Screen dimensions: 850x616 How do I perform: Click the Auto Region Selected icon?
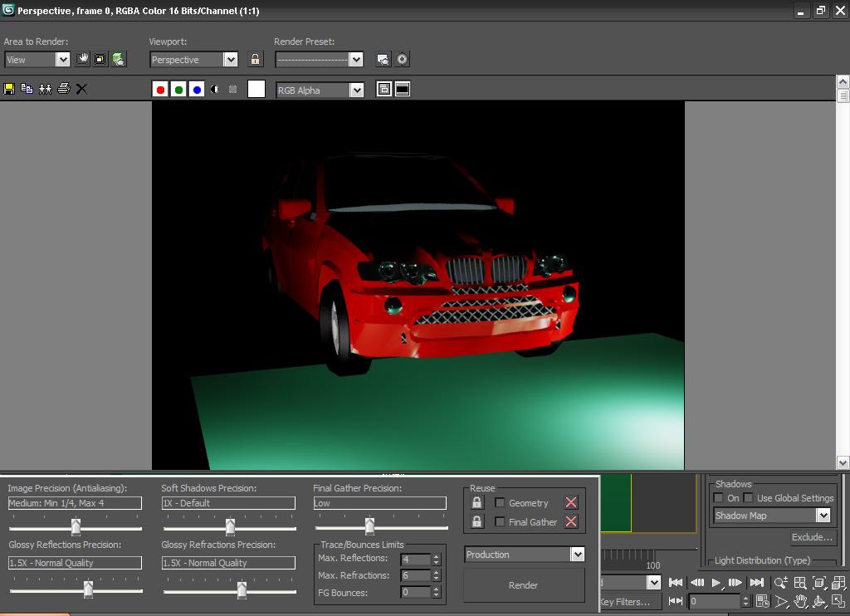100,59
